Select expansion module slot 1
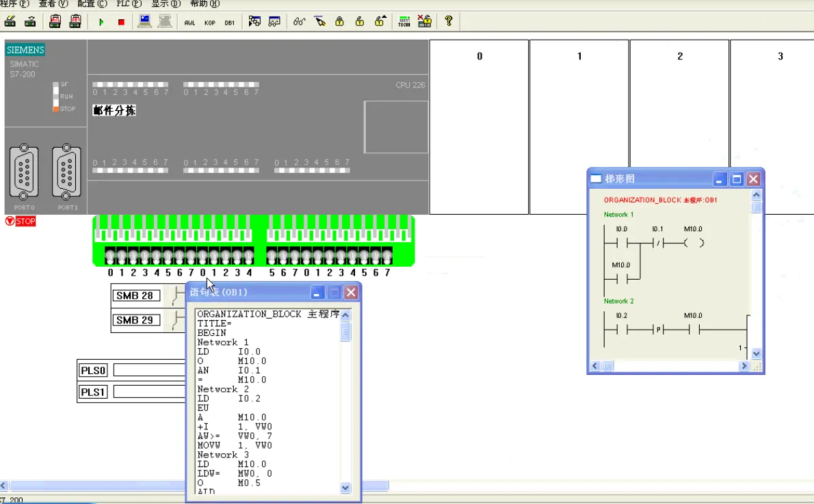Image resolution: width=814 pixels, height=504 pixels. [x=579, y=127]
